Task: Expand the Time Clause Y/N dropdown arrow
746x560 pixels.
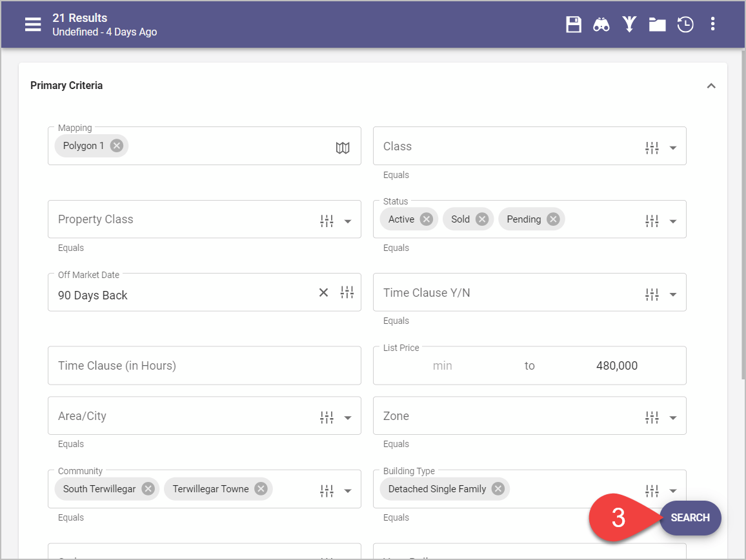Action: [672, 294]
